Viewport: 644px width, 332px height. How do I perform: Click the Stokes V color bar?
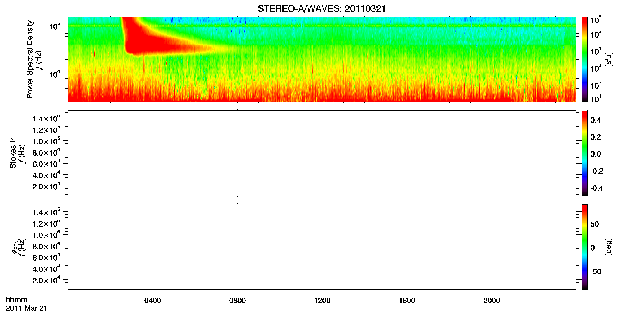pos(585,153)
